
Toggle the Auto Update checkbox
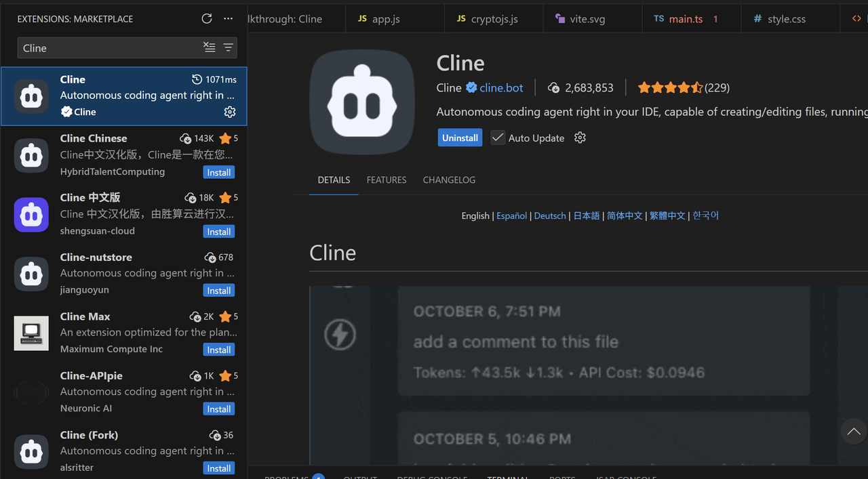(x=498, y=138)
